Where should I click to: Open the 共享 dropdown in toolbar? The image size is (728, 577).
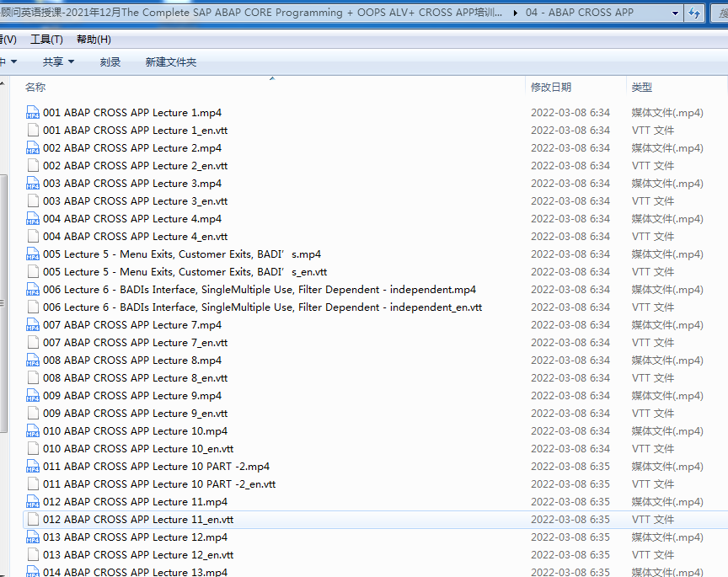[x=58, y=61]
